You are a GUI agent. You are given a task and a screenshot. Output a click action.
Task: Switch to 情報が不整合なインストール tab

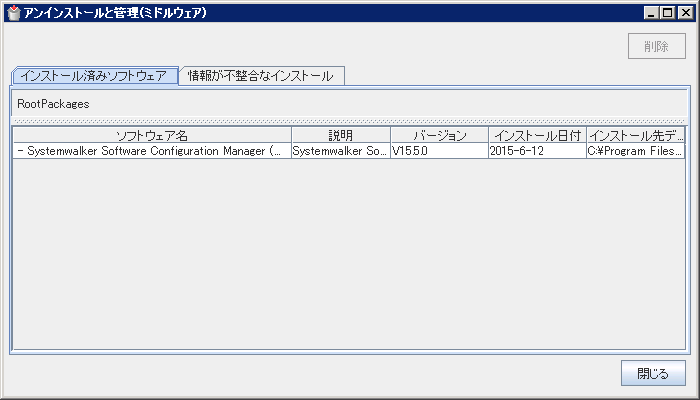pyautogui.click(x=261, y=76)
